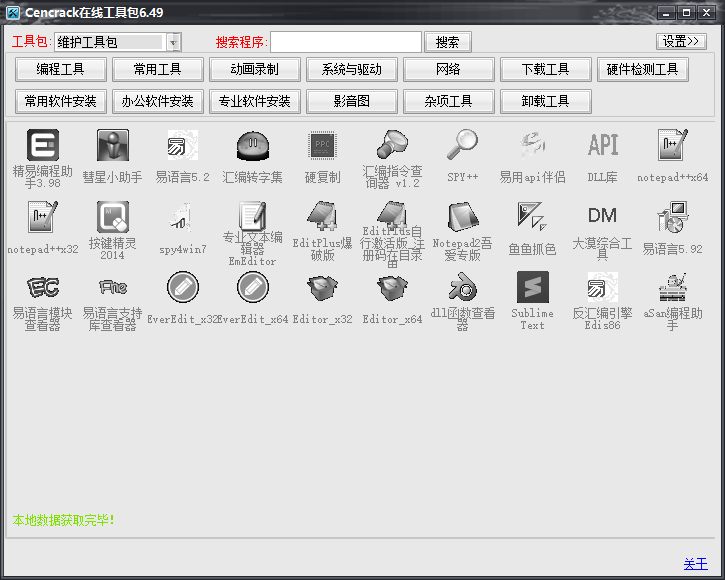725x580 pixels.
Task: Open 易用api伴侣 icon
Action: (532, 146)
